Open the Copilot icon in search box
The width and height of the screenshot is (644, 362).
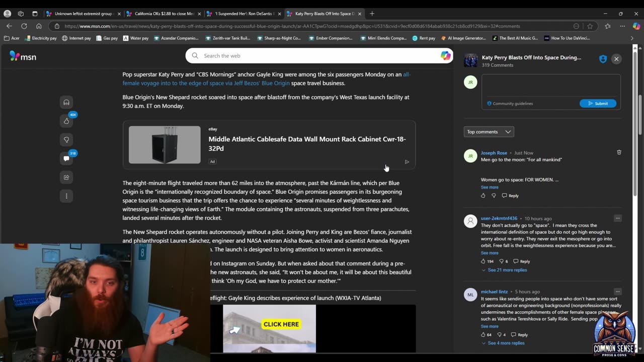[x=445, y=56]
